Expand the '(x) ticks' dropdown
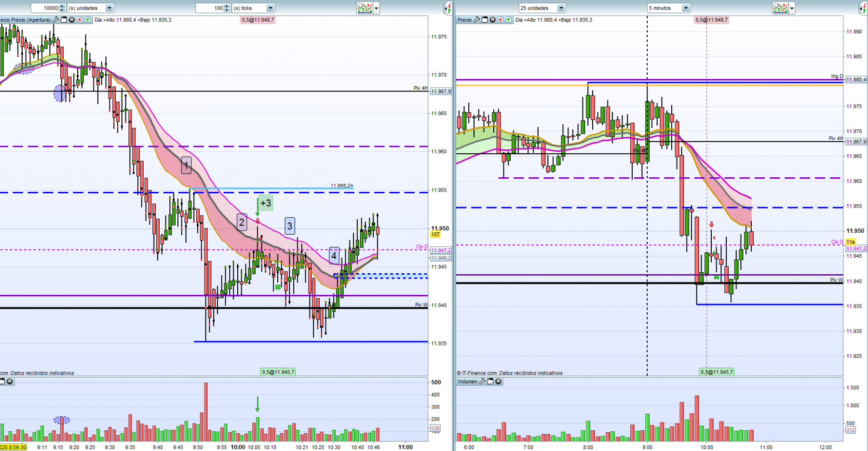Viewport: 868px width, 451px height. coord(270,8)
